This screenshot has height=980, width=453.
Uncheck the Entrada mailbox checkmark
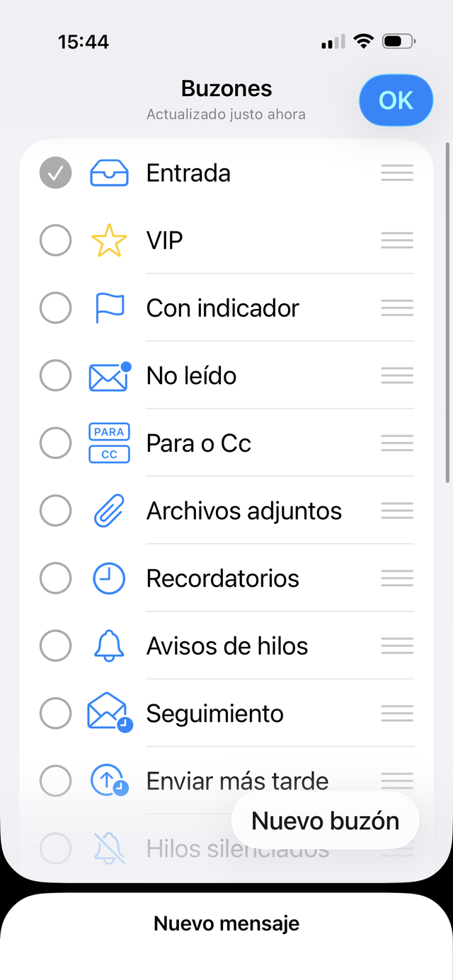tap(55, 173)
